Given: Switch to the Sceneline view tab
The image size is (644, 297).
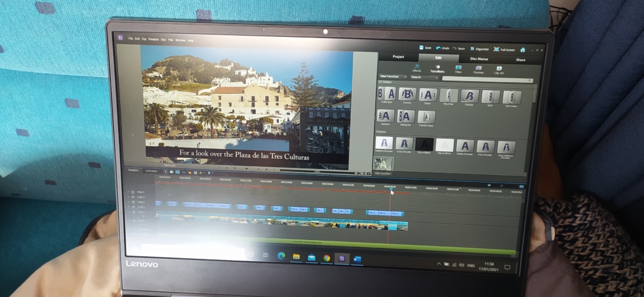Looking at the screenshot, I should coord(151,171).
